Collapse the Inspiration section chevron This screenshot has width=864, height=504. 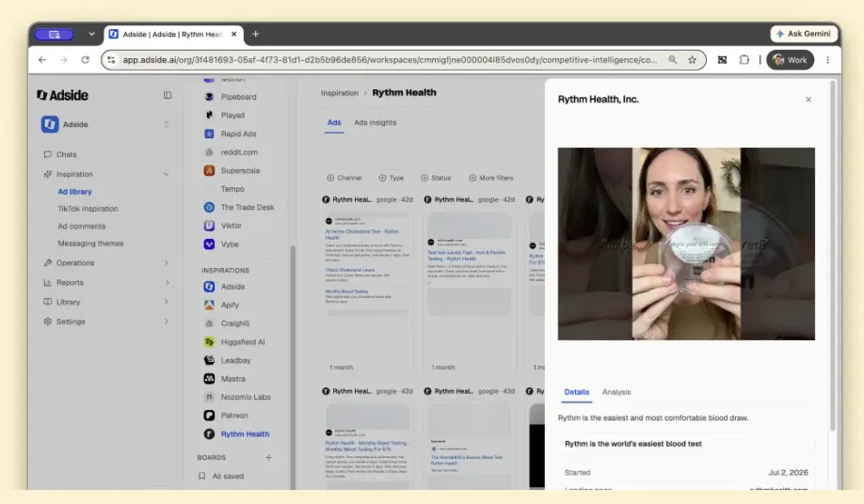[x=166, y=174]
